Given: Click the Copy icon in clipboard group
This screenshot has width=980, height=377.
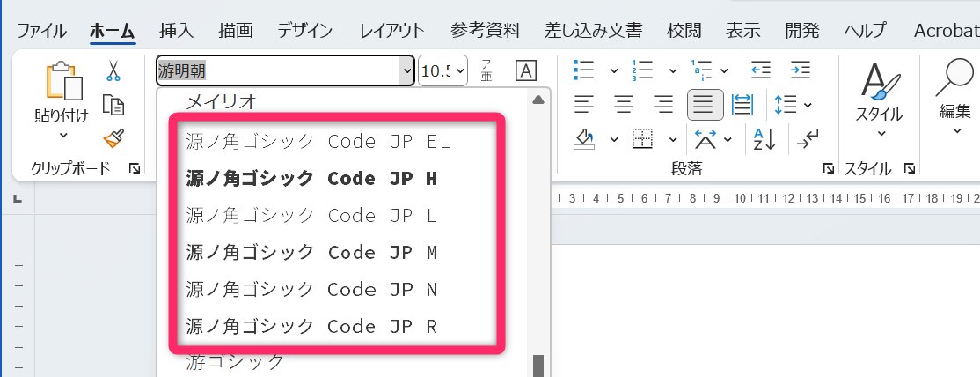Looking at the screenshot, I should [x=113, y=105].
